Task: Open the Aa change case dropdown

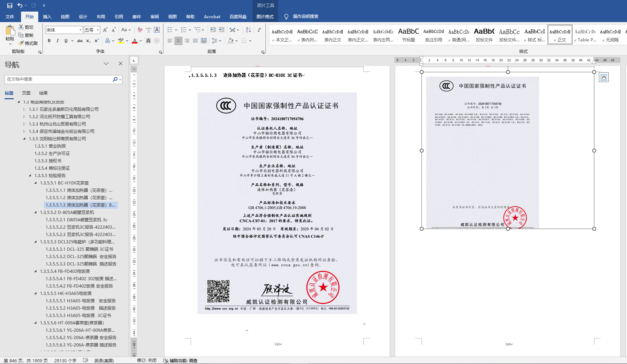Action: (x=126, y=30)
